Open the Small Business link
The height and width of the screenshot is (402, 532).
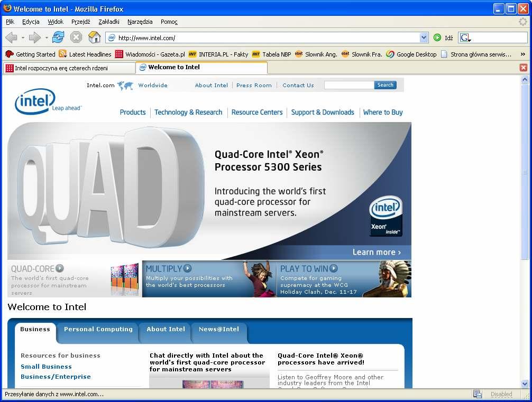pyautogui.click(x=46, y=367)
